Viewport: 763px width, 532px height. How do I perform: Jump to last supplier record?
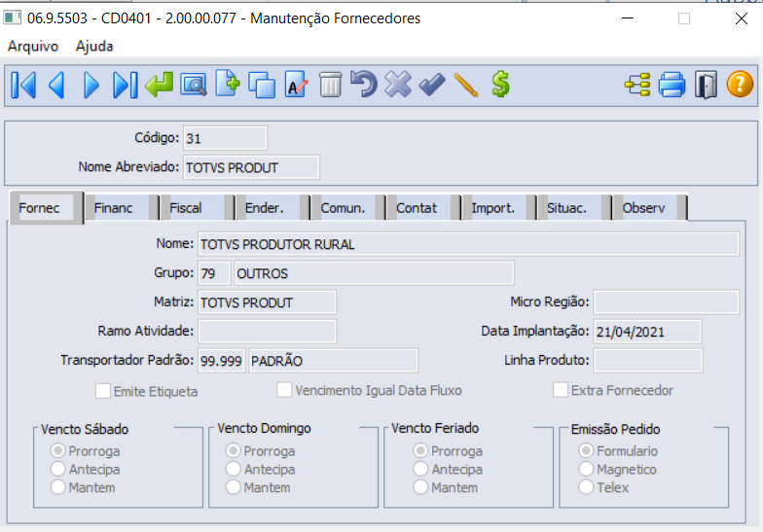pyautogui.click(x=125, y=86)
